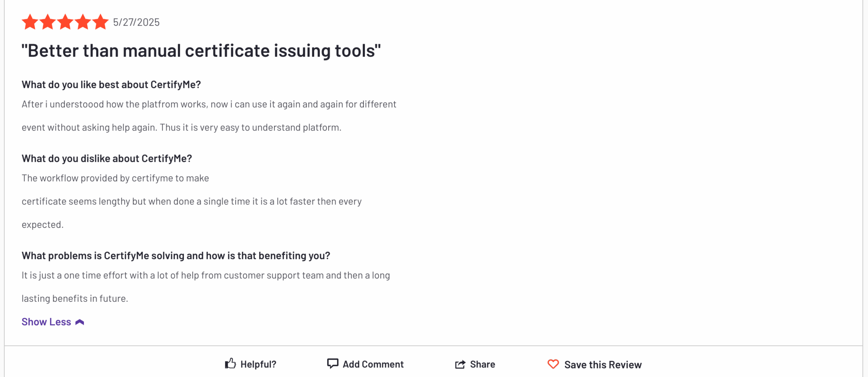Screen dimensions: 868x377
Task: Click the 'What problems is CertifyMe solving' heading
Action: tap(176, 256)
